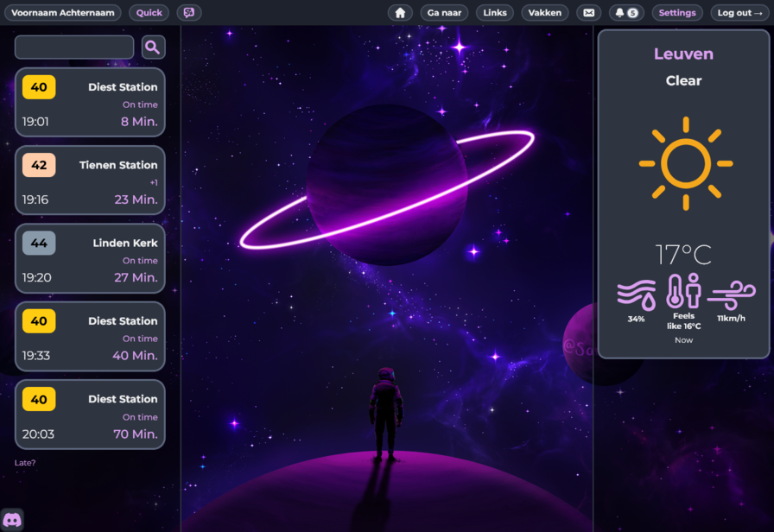Click the humidity icon showing 34%
The image size is (774, 532).
[636, 293]
